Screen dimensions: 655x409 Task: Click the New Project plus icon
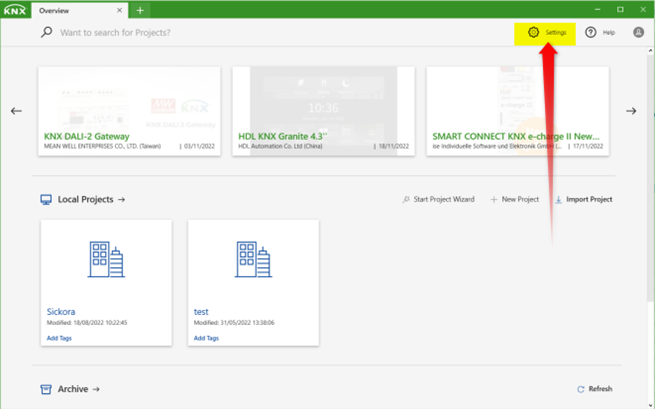(494, 200)
